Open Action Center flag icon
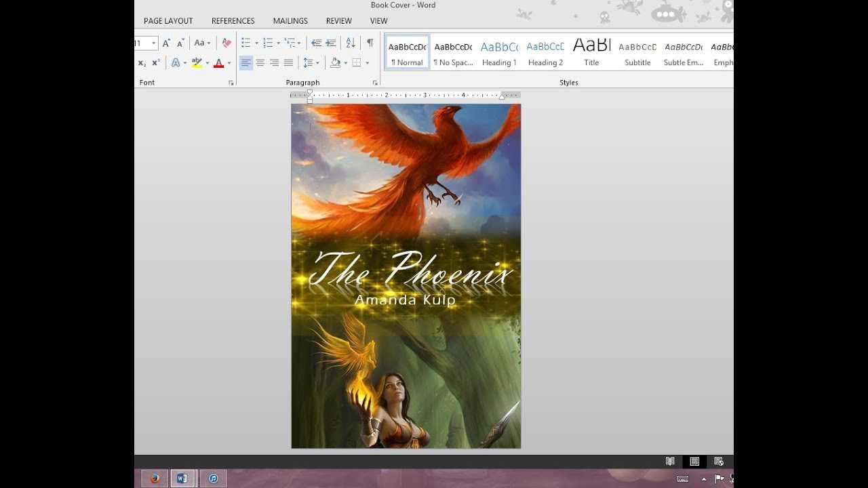 (x=719, y=479)
